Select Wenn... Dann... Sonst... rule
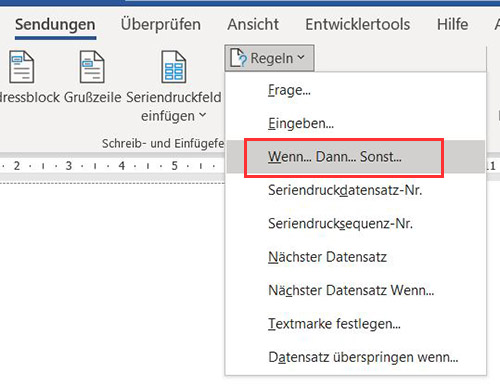 click(x=356, y=157)
